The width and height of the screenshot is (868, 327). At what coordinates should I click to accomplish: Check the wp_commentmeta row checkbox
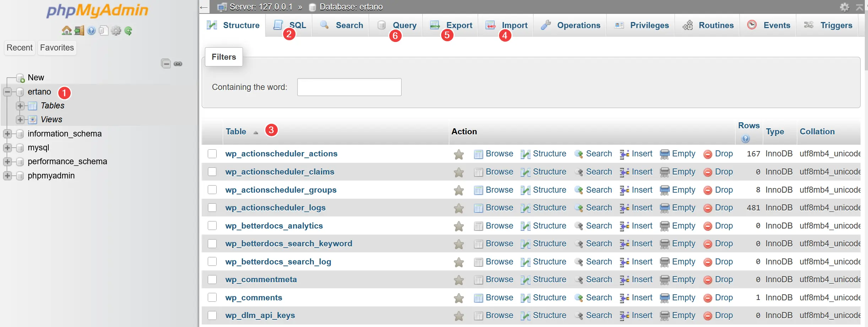[212, 279]
